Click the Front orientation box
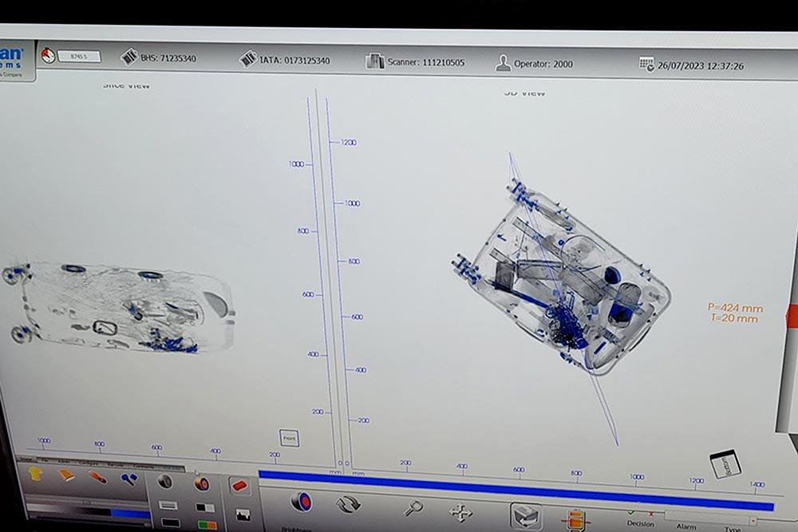 pyautogui.click(x=289, y=438)
